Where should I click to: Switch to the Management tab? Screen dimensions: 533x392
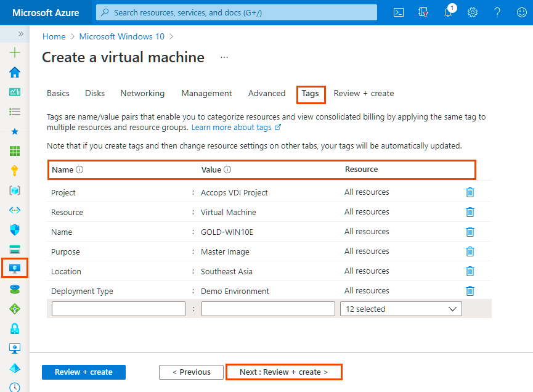tap(206, 94)
